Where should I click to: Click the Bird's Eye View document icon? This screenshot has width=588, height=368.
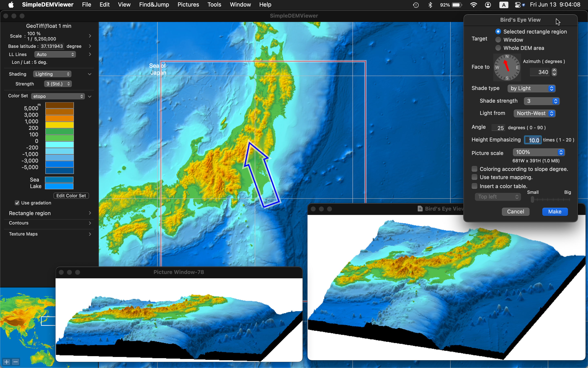(x=420, y=209)
